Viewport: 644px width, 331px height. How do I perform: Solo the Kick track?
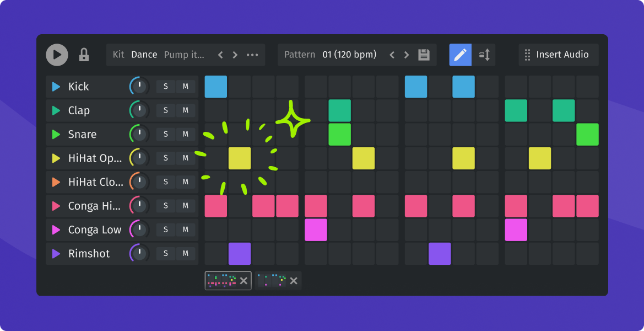166,87
